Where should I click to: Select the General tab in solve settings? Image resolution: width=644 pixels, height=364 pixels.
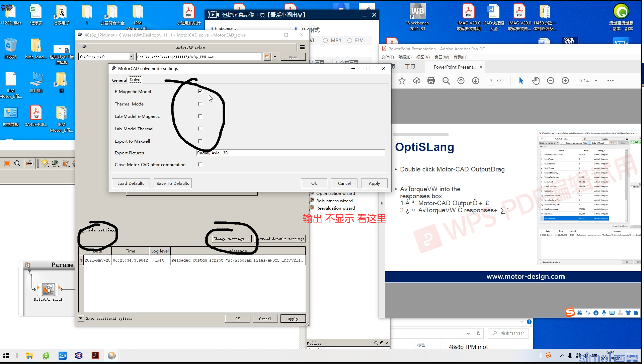[119, 80]
